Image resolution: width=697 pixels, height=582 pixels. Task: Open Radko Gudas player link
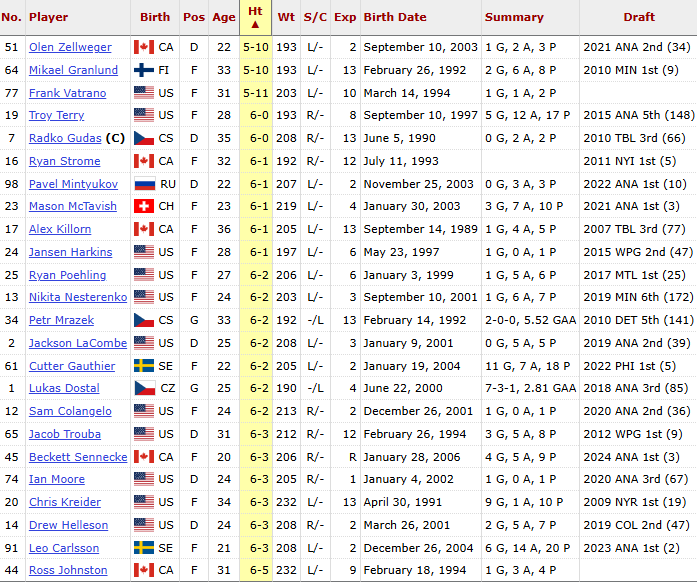pos(65,138)
